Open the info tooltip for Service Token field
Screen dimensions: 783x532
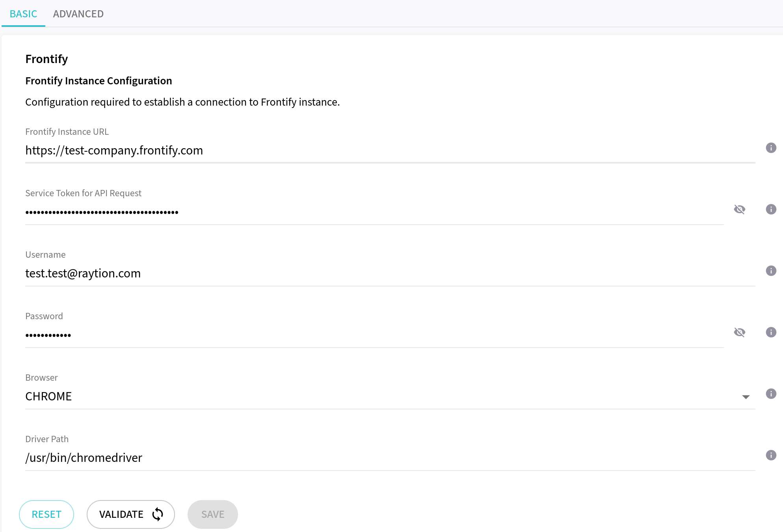click(x=771, y=209)
